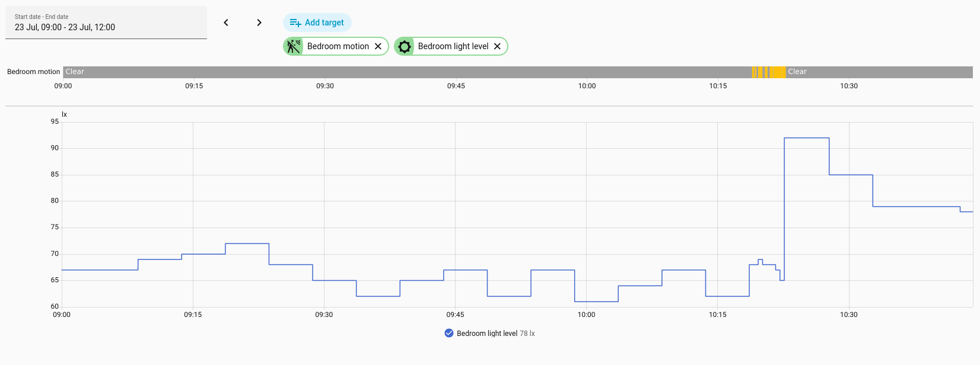Click the Bedroom light level chip label
Viewport: 980px width, 365px height.
tap(453, 46)
